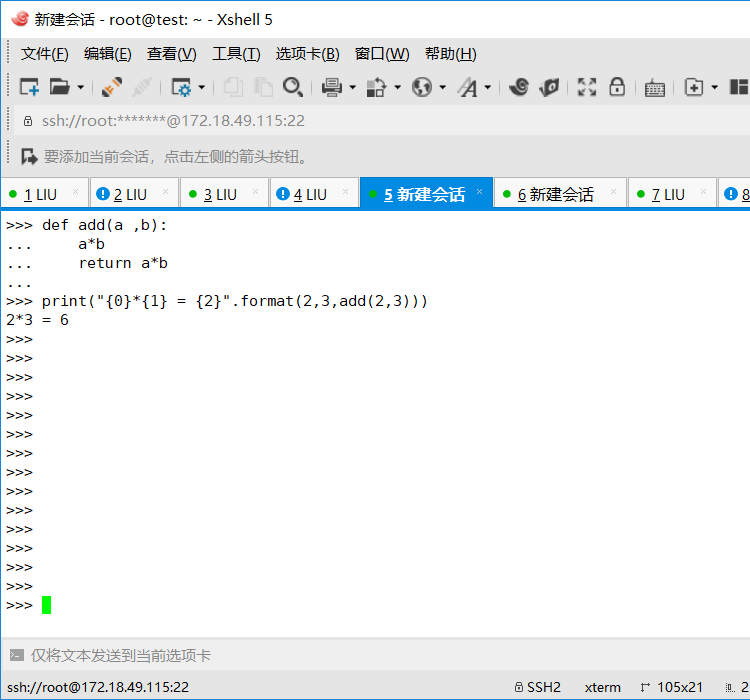Click the print format command line
The width and height of the screenshot is (750, 700).
click(217, 301)
